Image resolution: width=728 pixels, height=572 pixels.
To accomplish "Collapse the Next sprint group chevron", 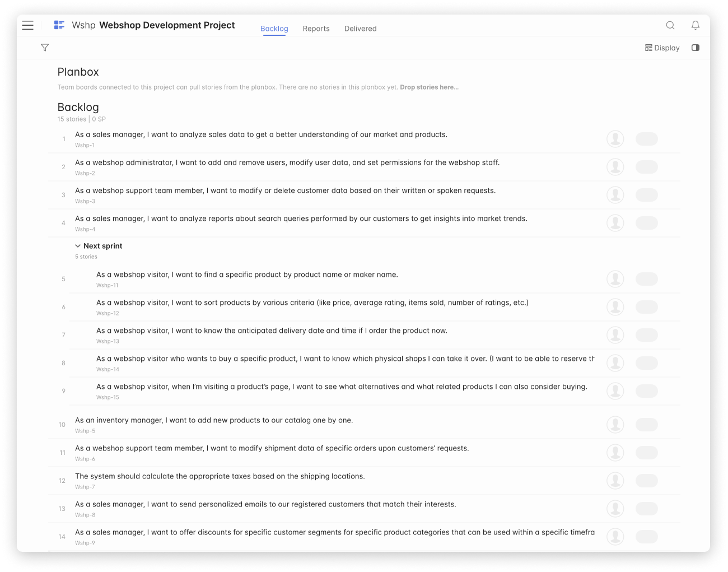I will pyautogui.click(x=78, y=246).
